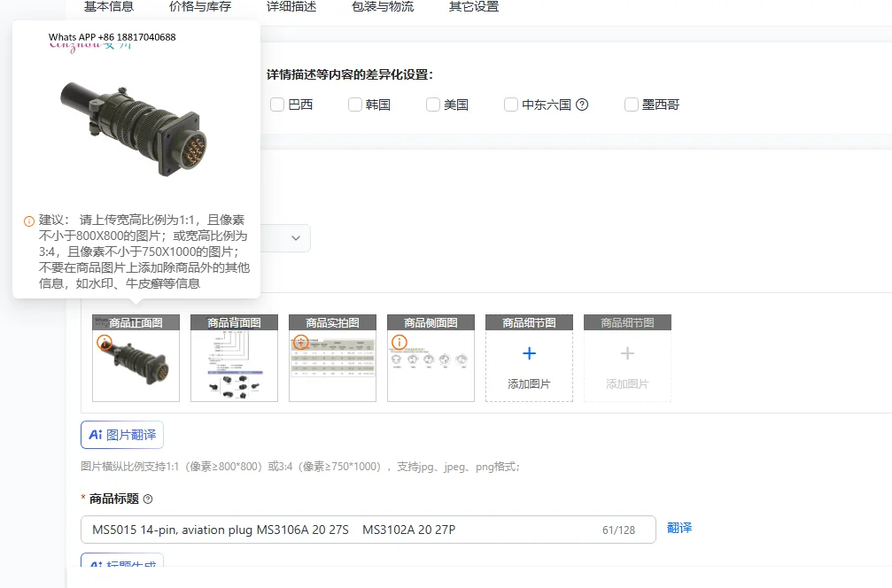Click the Ai 图片翻译 button
The height and width of the screenshot is (588, 892).
[x=122, y=435]
